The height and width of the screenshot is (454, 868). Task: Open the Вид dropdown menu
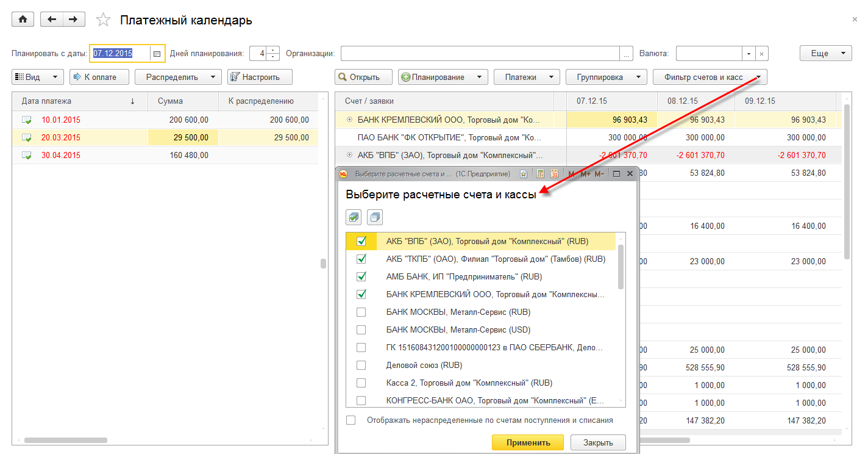38,77
